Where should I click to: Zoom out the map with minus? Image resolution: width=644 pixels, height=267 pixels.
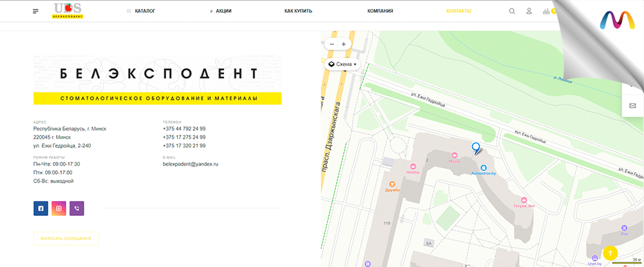pyautogui.click(x=332, y=44)
